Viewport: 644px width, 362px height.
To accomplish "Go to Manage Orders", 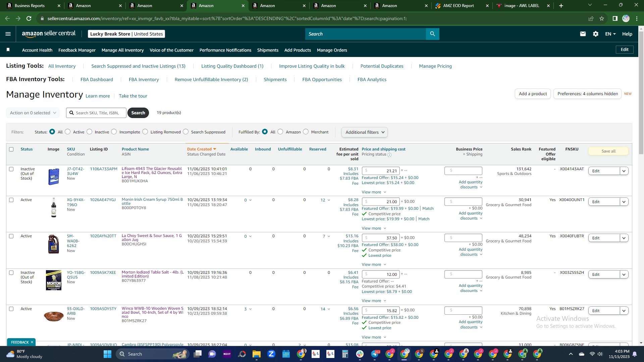I will coord(332,50).
